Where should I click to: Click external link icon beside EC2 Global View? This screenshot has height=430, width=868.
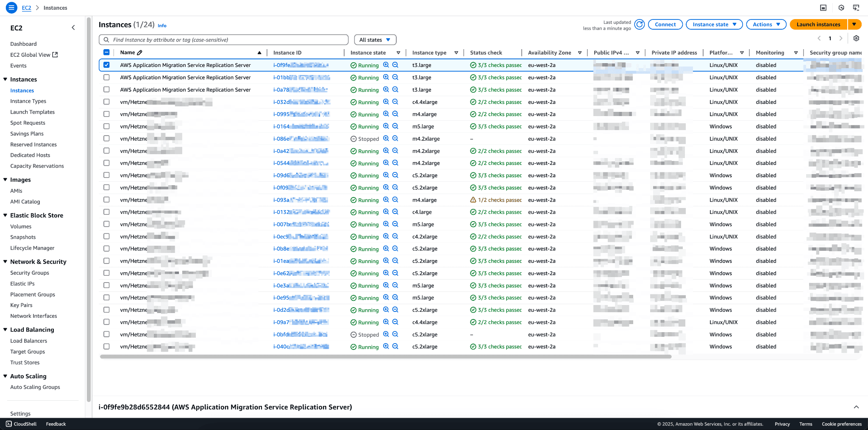(x=55, y=55)
